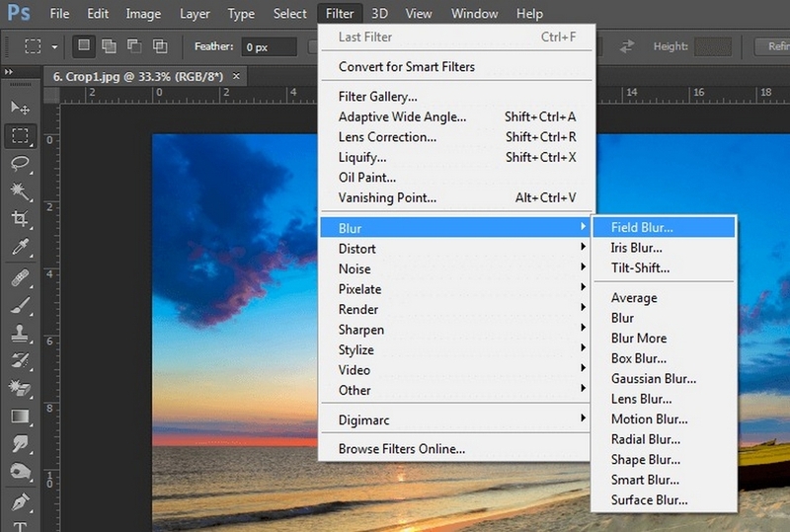The image size is (790, 532).
Task: Choose Surface Blur filter
Action: 664,499
